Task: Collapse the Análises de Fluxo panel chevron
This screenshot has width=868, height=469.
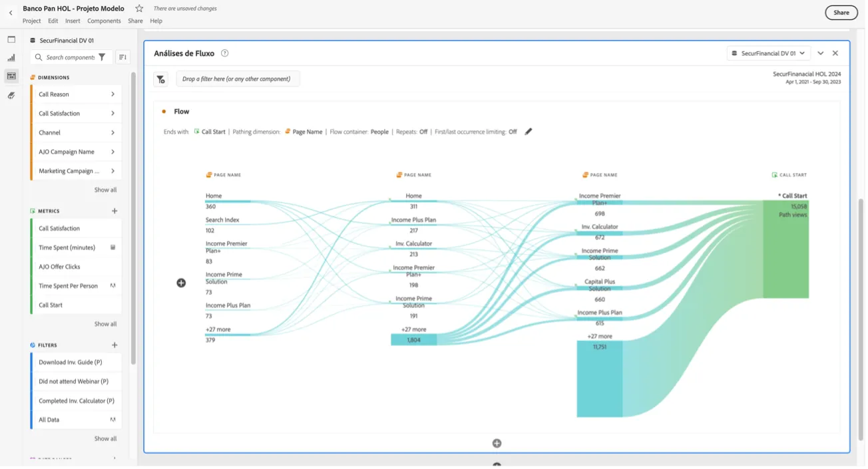Action: pyautogui.click(x=821, y=53)
